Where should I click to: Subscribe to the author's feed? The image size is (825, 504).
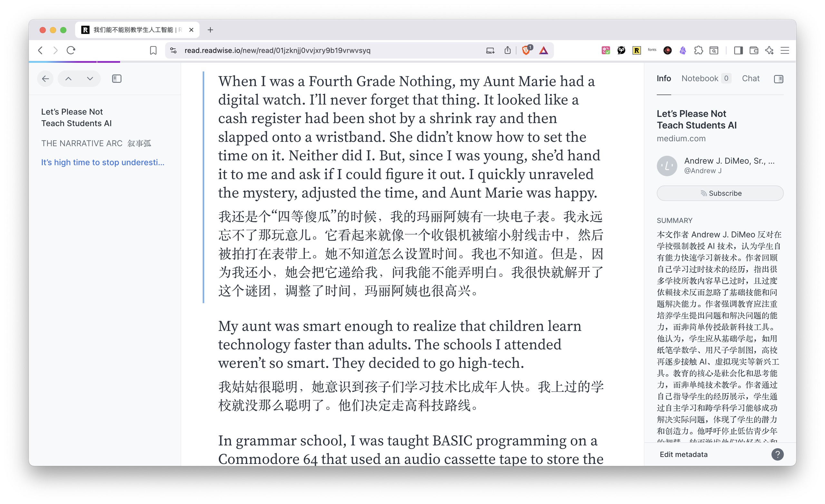click(x=720, y=193)
